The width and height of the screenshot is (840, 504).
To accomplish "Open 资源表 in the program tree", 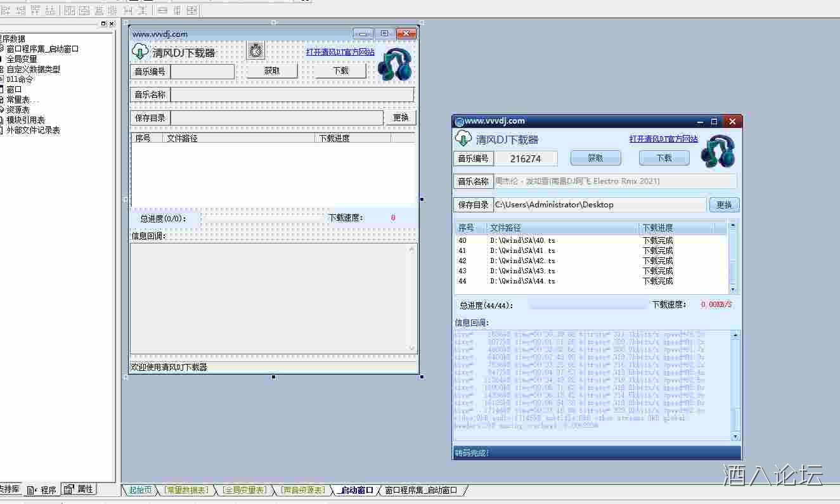I will pos(18,110).
